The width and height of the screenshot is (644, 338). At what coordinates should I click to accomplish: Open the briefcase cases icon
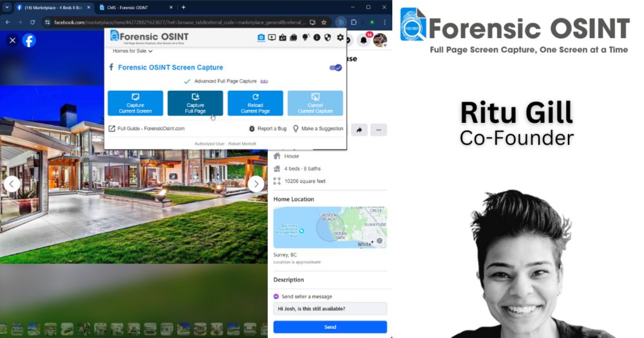pyautogui.click(x=293, y=37)
